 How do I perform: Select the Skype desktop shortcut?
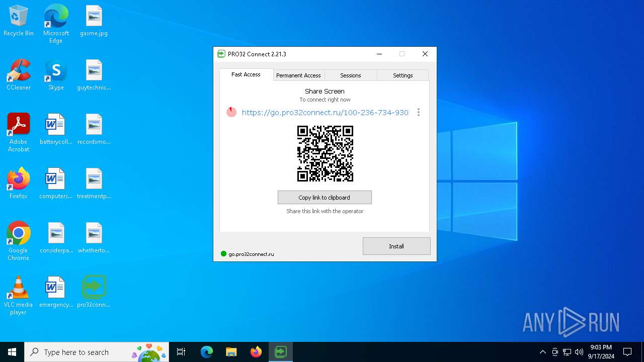pyautogui.click(x=56, y=75)
